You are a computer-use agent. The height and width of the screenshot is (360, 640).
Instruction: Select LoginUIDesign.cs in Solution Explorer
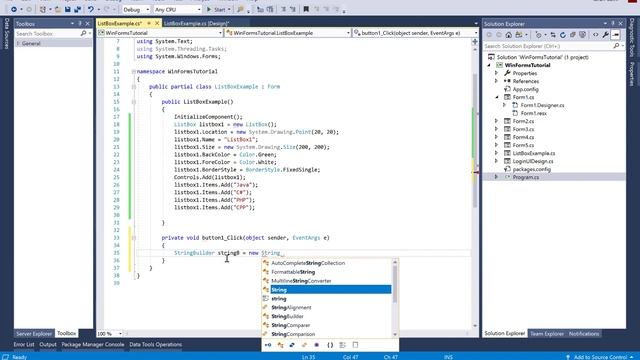coord(533,161)
